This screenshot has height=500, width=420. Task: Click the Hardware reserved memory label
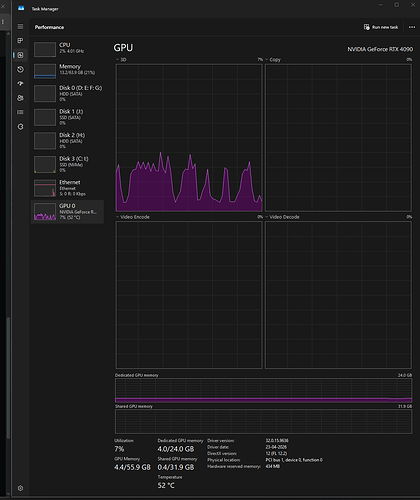(x=234, y=466)
